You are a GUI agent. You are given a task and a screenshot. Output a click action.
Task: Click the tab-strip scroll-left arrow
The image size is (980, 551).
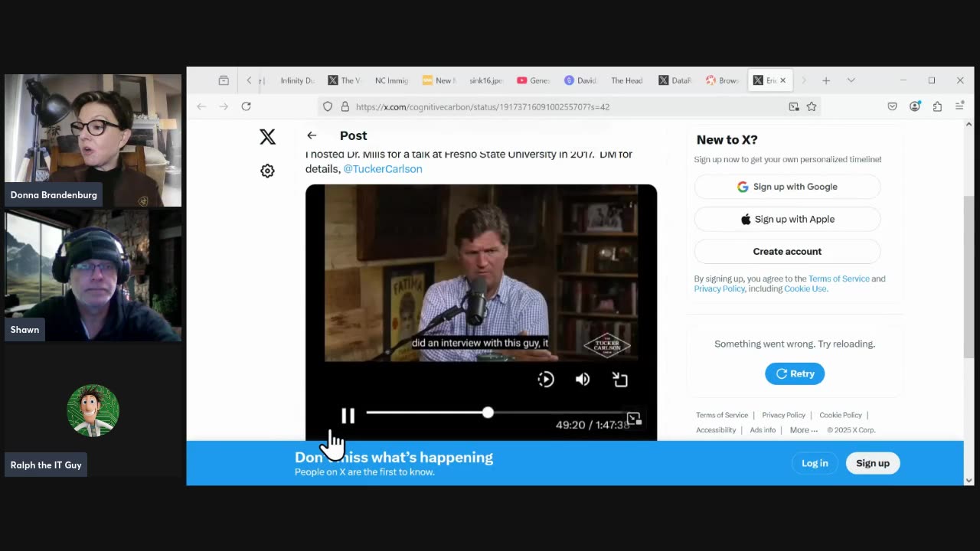click(x=249, y=80)
